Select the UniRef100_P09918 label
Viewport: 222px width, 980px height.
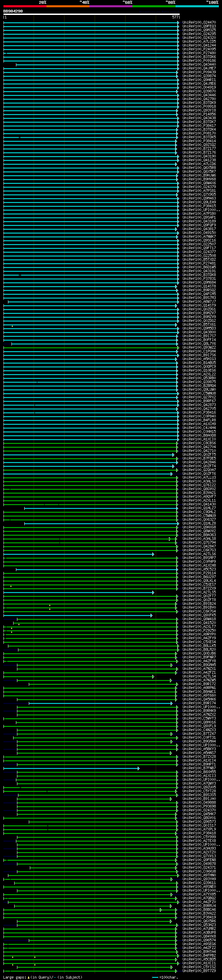click(x=199, y=106)
